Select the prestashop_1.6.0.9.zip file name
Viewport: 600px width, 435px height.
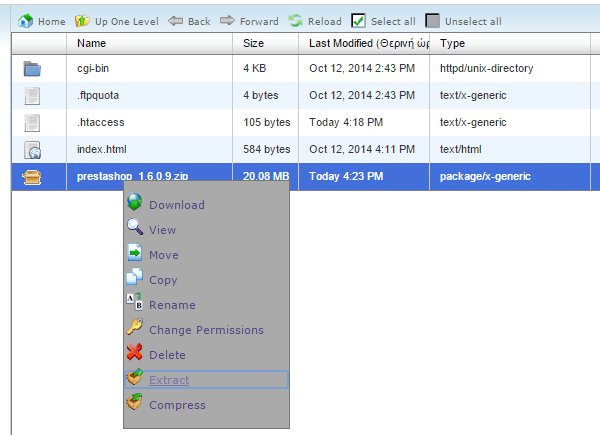point(132,176)
